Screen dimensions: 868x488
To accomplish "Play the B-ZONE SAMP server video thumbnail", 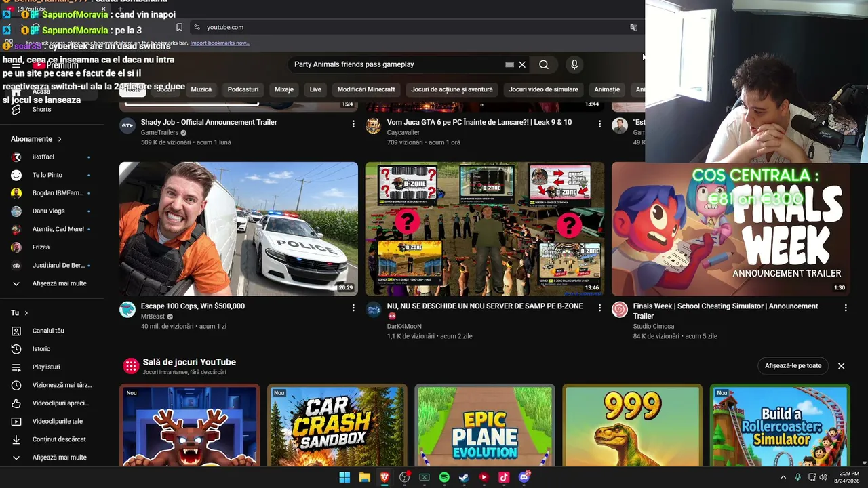I will 485,228.
